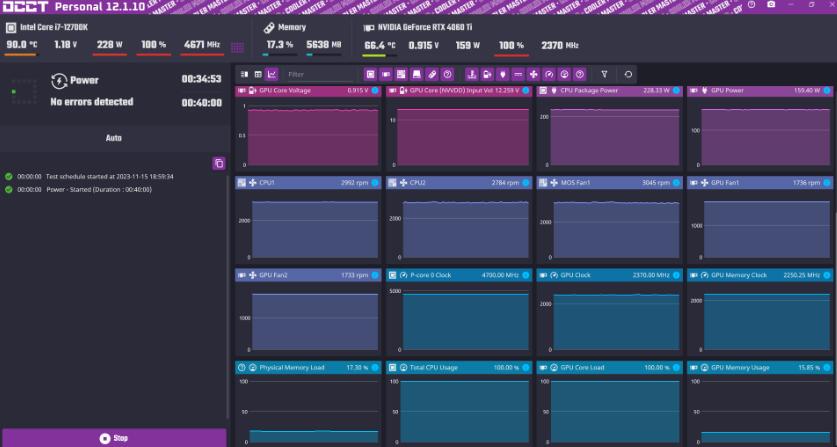This screenshot has height=447, width=837.
Task: Click the Power test icon in left panel
Action: [x=59, y=81]
